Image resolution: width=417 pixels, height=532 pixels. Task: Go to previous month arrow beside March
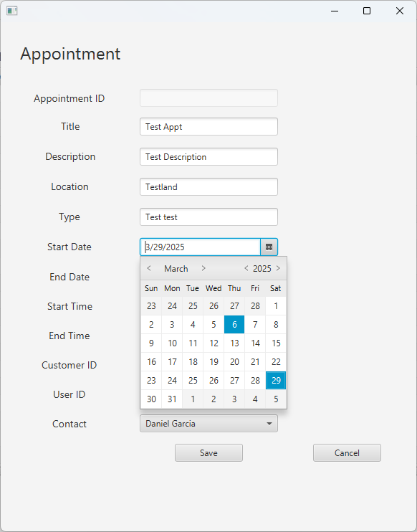coord(149,268)
